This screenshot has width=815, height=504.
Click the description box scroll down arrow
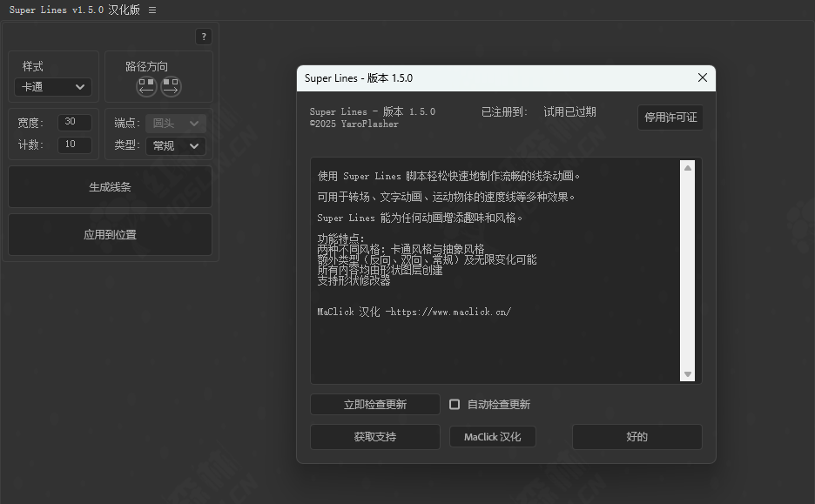(x=688, y=374)
